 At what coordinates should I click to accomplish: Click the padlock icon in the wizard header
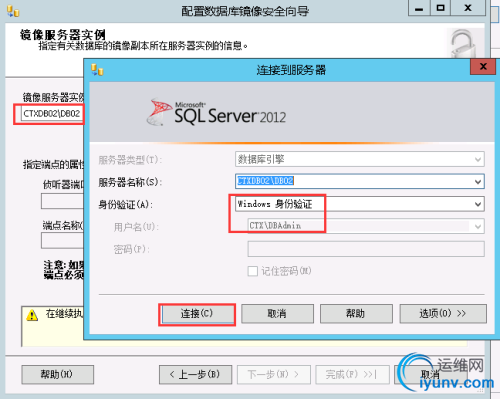point(463,43)
